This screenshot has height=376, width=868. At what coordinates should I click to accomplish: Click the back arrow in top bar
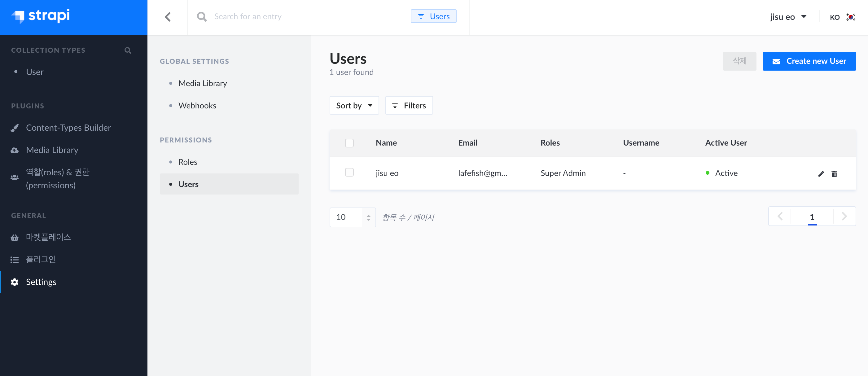168,17
